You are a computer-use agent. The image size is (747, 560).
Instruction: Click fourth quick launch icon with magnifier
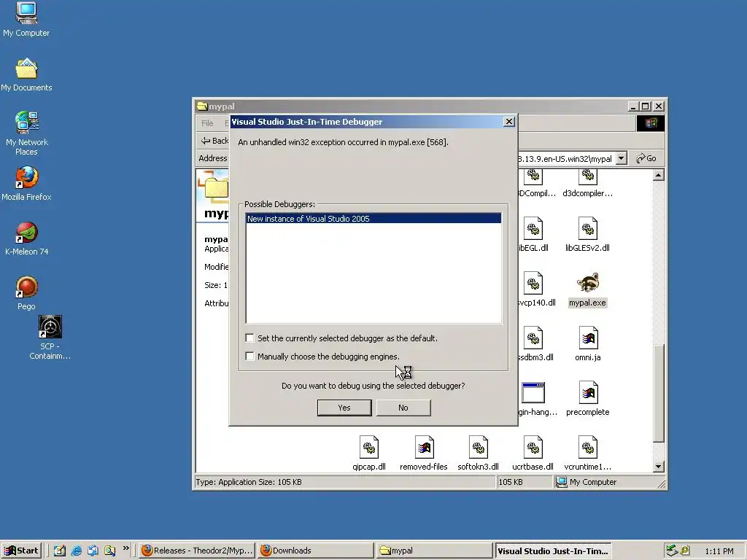[x=109, y=551]
